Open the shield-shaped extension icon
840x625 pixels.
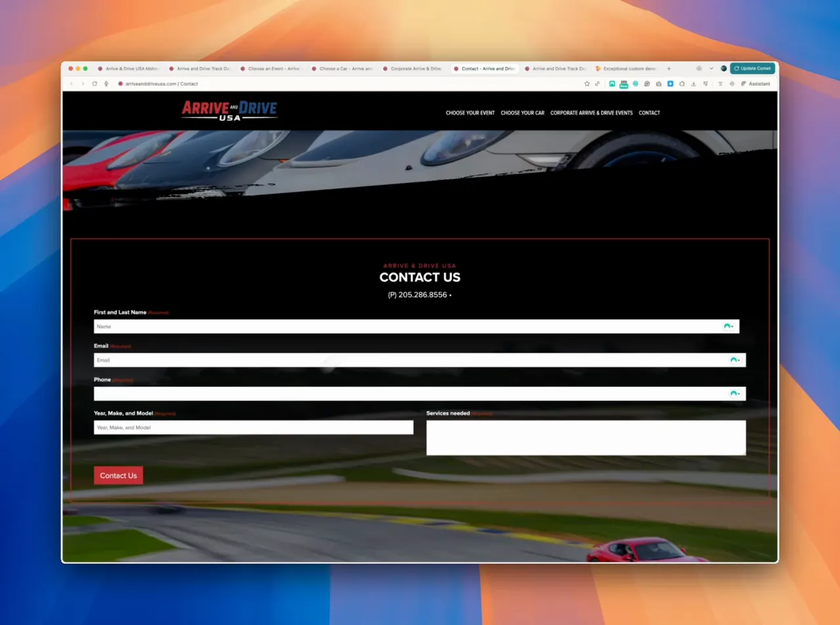tap(682, 83)
